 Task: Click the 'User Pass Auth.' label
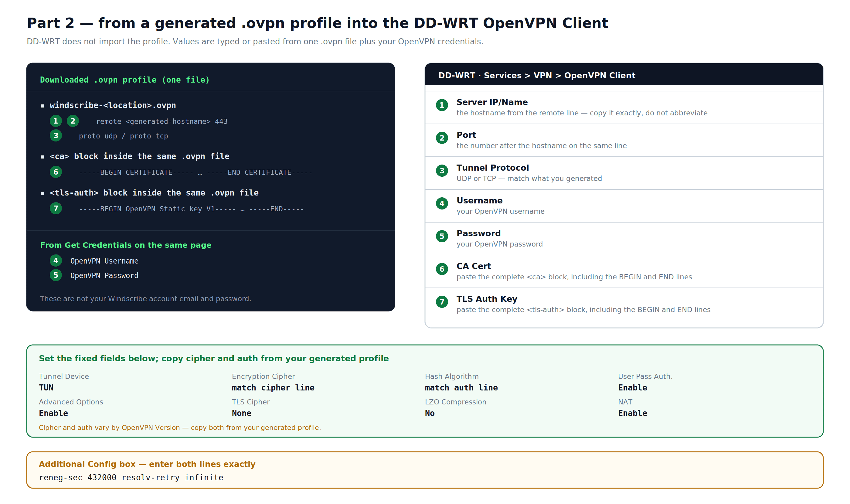click(x=645, y=376)
